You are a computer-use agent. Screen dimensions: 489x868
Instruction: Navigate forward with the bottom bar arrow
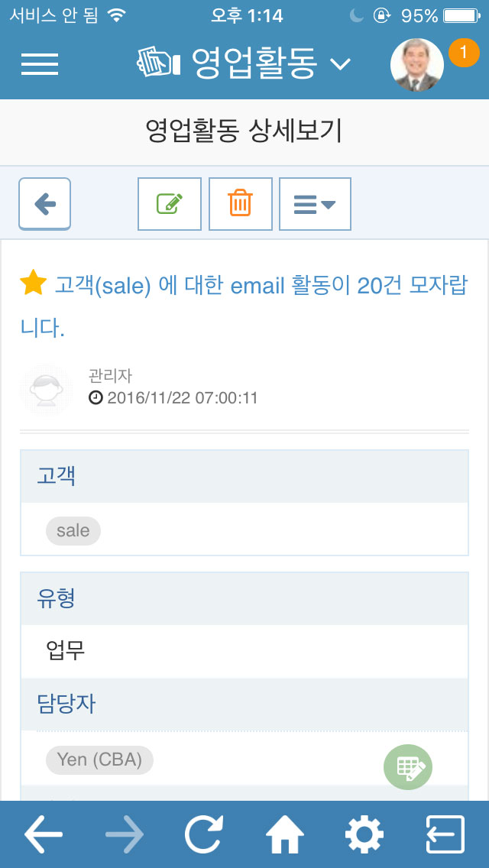click(125, 834)
